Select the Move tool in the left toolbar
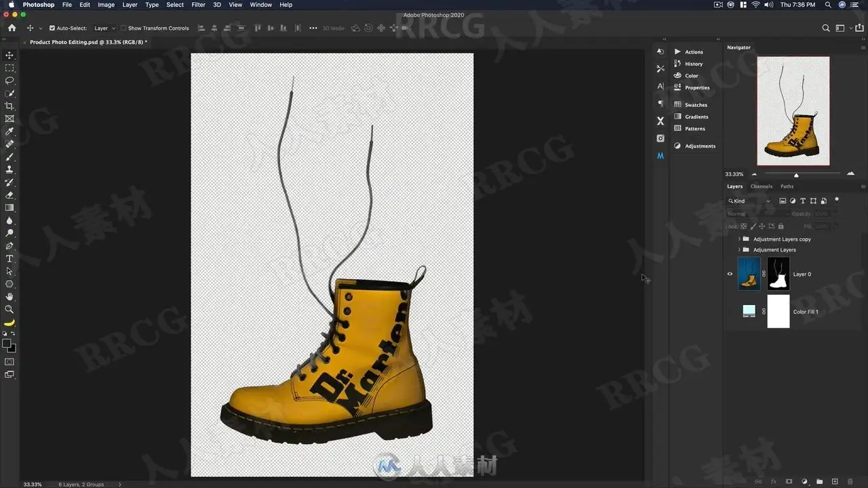 9,56
